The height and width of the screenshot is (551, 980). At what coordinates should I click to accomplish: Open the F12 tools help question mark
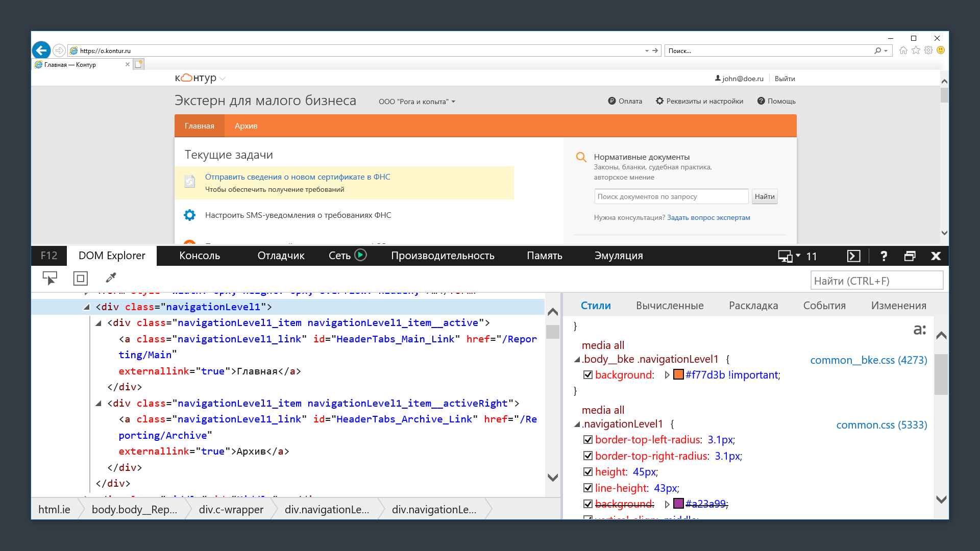pos(884,256)
